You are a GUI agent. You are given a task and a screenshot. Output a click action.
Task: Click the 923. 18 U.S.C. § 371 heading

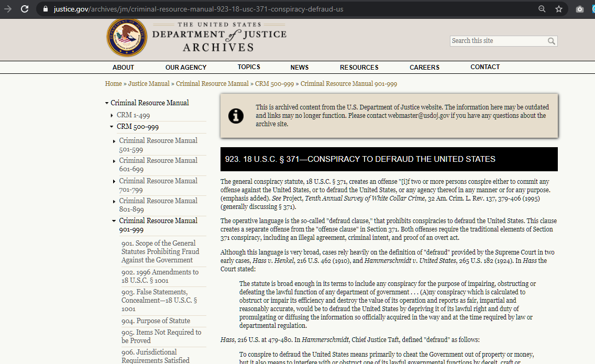click(x=360, y=159)
